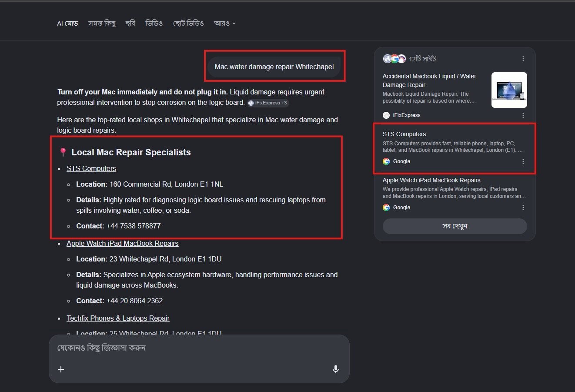
Task: Open the 'ভিডিও' videos tab
Action: pos(154,23)
